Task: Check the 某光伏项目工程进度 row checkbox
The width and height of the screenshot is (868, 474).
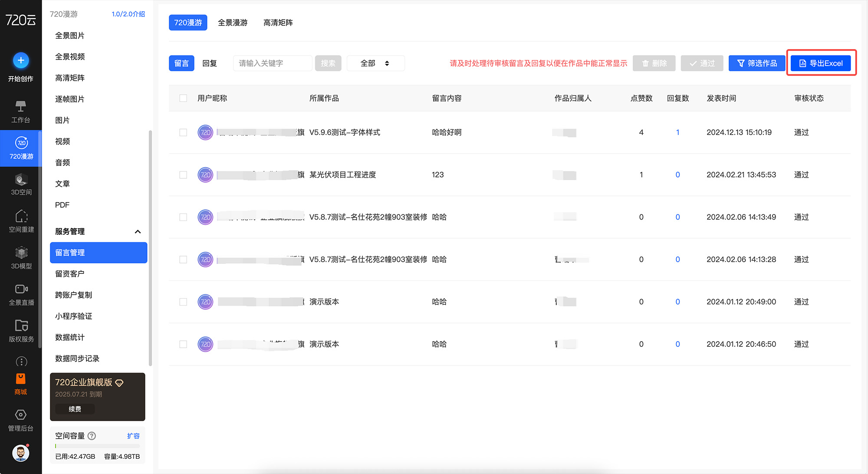Action: pos(183,175)
